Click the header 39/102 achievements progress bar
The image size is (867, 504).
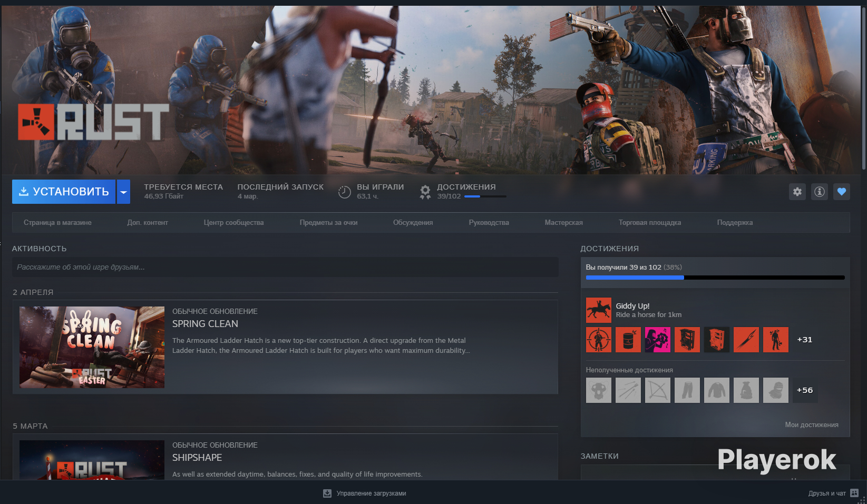[485, 196]
